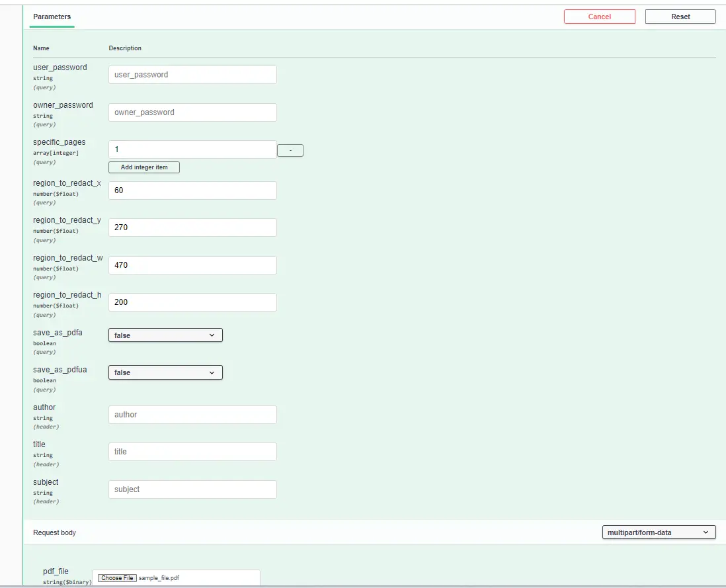Viewport: 726px width, 588px height.
Task: Click the region_to_redact_x field
Action: pyautogui.click(x=192, y=190)
